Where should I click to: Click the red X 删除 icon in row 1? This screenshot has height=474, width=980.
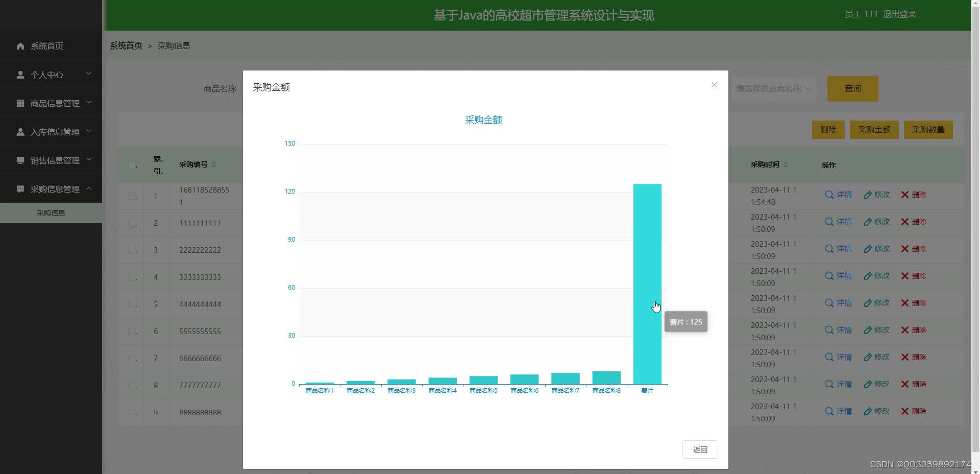[905, 195]
